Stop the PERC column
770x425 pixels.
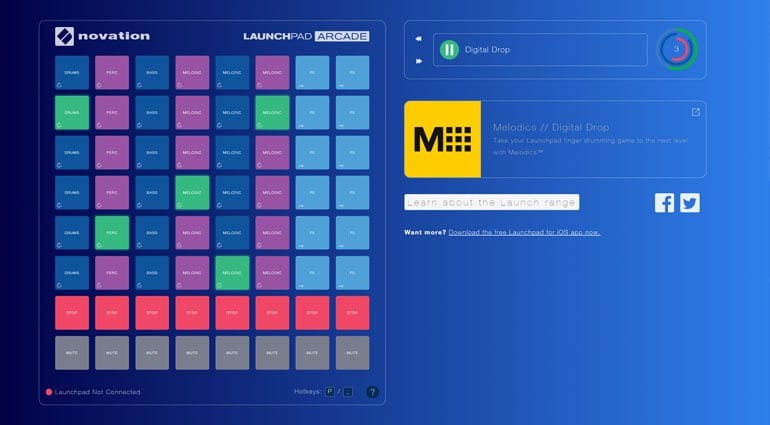tap(112, 313)
